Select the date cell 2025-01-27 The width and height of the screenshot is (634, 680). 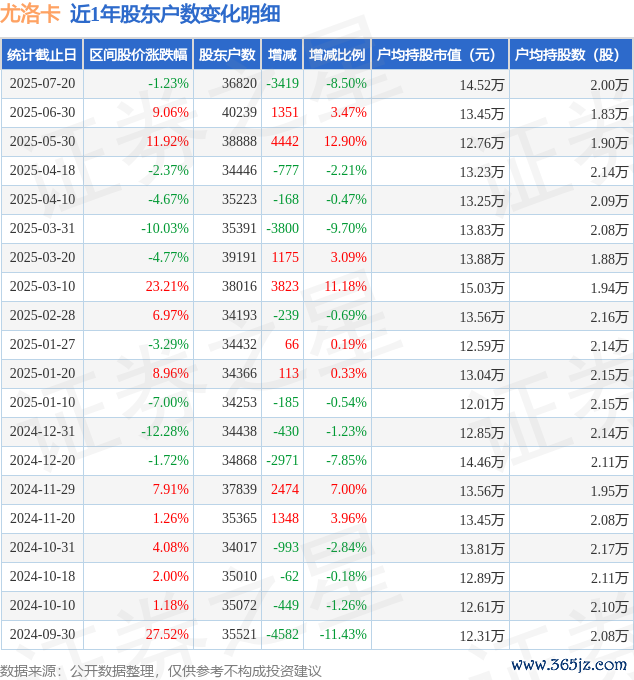point(42,344)
